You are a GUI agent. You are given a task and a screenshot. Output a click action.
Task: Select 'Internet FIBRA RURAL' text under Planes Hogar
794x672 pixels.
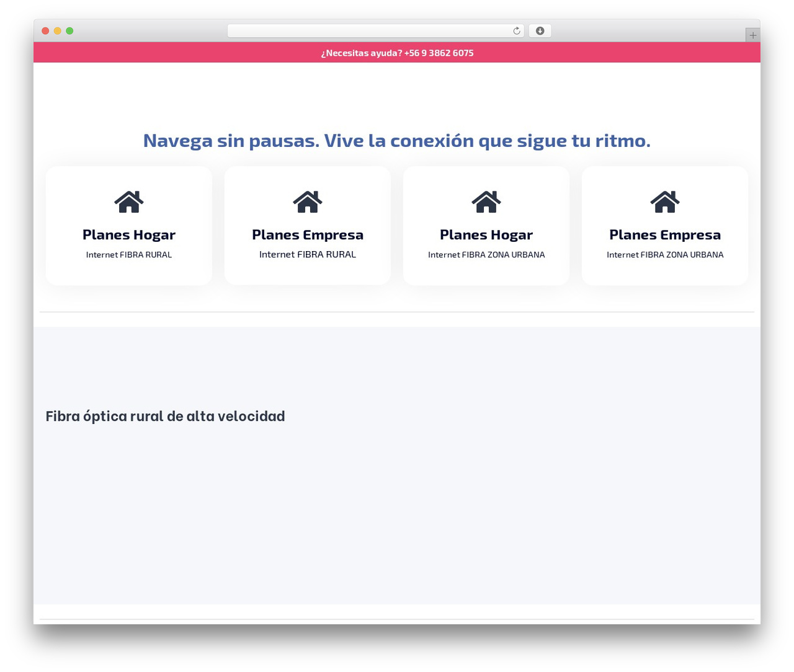pyautogui.click(x=129, y=255)
